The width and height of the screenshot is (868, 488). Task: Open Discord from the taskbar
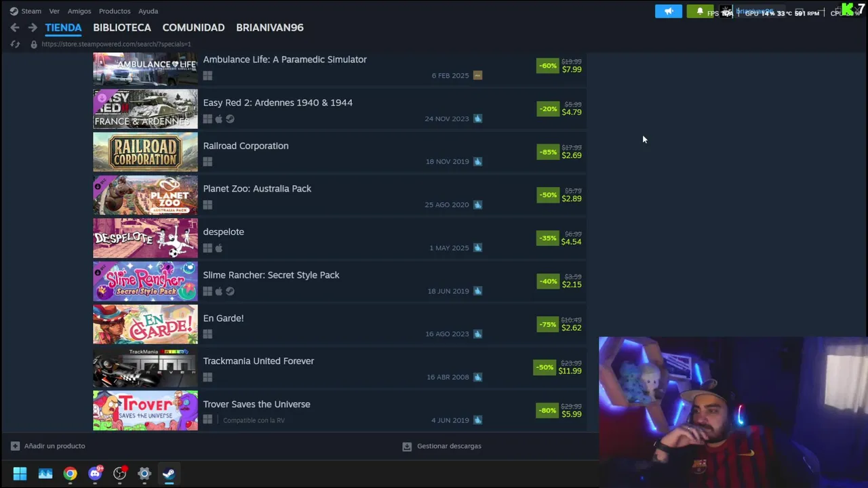pyautogui.click(x=95, y=473)
